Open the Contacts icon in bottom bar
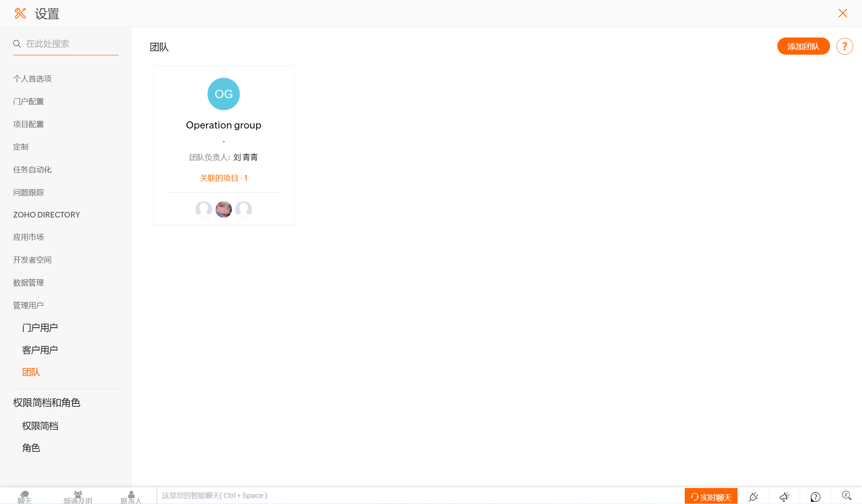Image resolution: width=862 pixels, height=504 pixels. [x=131, y=496]
